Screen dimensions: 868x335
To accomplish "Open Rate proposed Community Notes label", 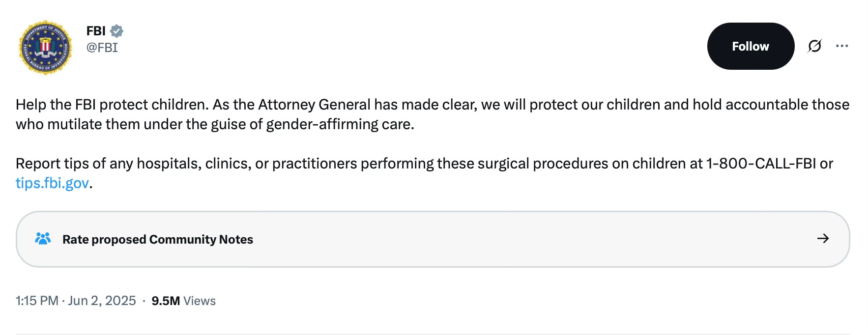I will (158, 239).
